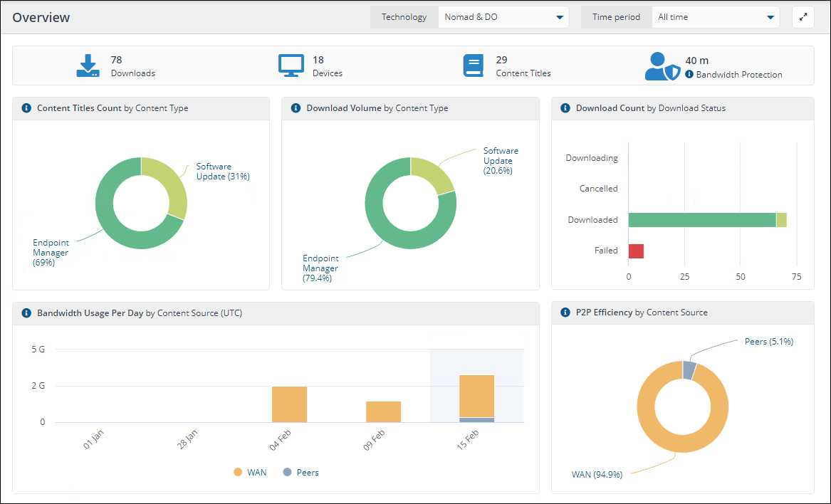This screenshot has width=831, height=504.
Task: Click info icon for Bandwidth Usage Per Day
Action: pos(26,313)
